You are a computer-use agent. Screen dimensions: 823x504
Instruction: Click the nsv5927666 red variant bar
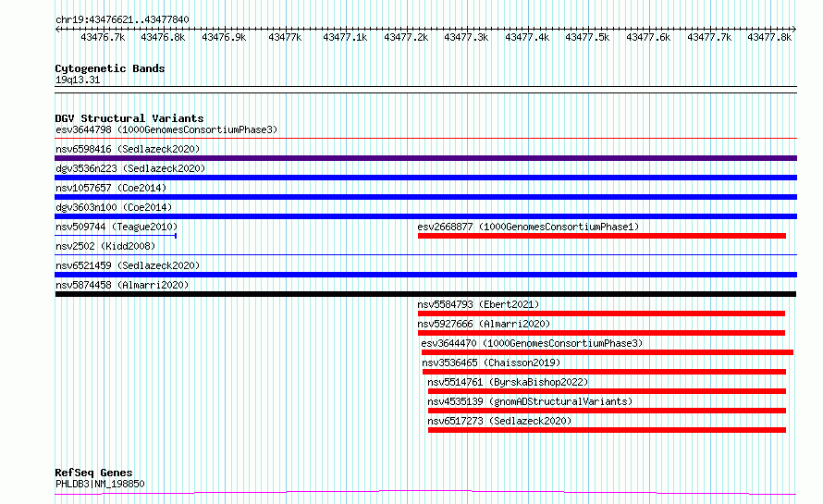point(601,333)
